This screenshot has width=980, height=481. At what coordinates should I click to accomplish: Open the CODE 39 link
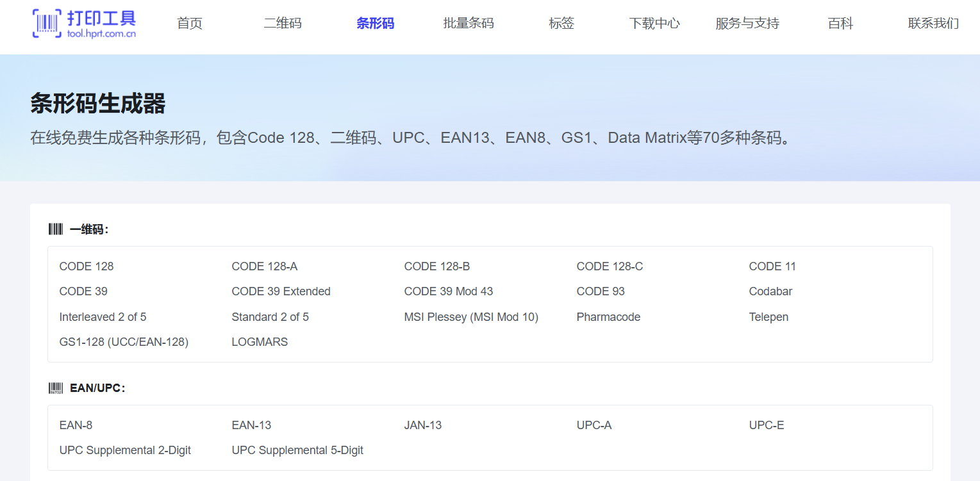(x=83, y=291)
